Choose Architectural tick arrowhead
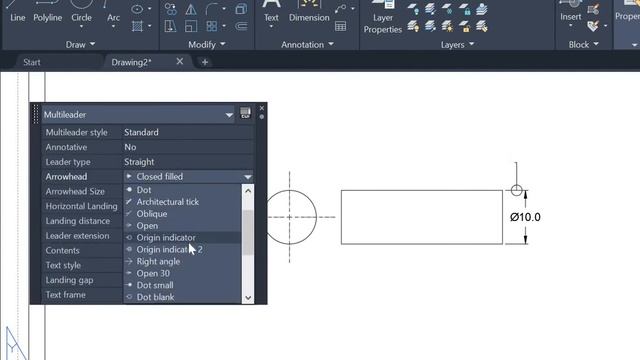Viewport: 640px width, 360px height. 182,202
